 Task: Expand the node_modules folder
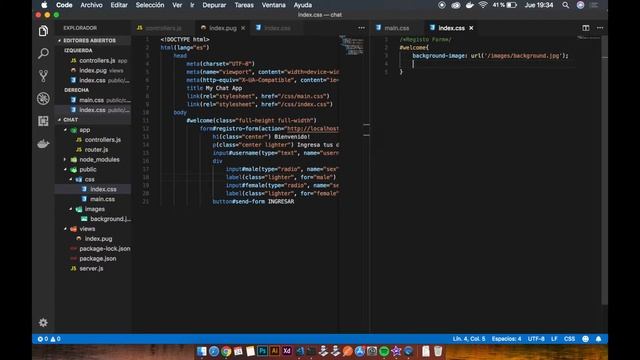[x=65, y=160]
